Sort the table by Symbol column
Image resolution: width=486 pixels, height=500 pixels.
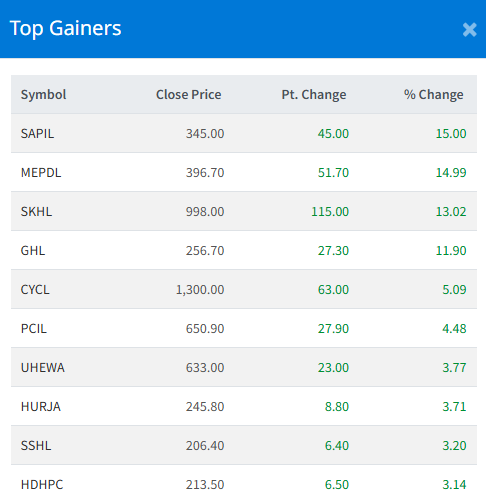(43, 95)
